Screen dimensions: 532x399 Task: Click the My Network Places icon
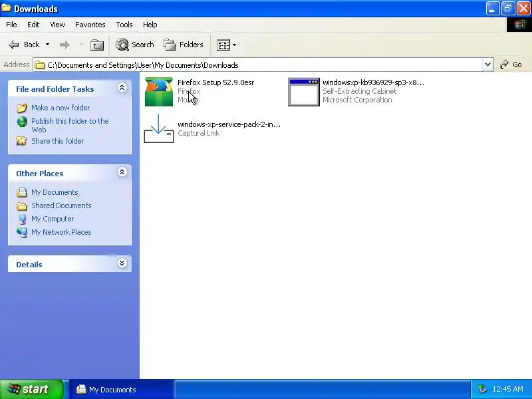(x=22, y=232)
